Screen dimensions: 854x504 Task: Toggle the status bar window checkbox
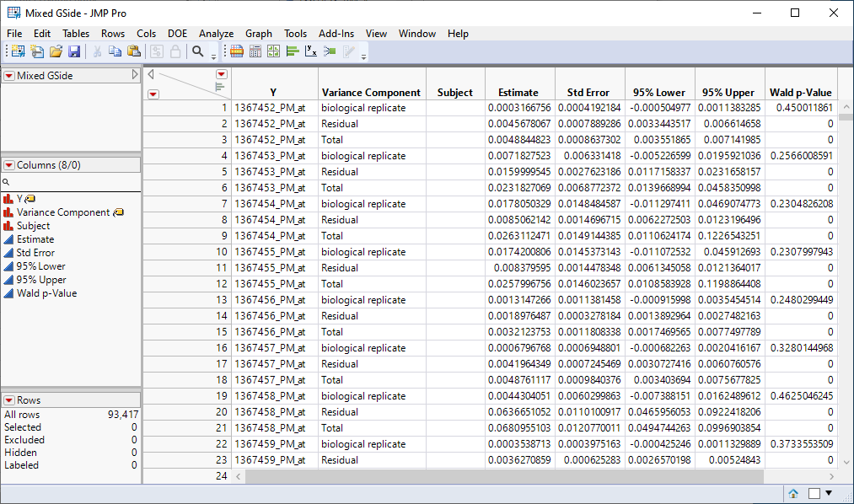[x=814, y=493]
